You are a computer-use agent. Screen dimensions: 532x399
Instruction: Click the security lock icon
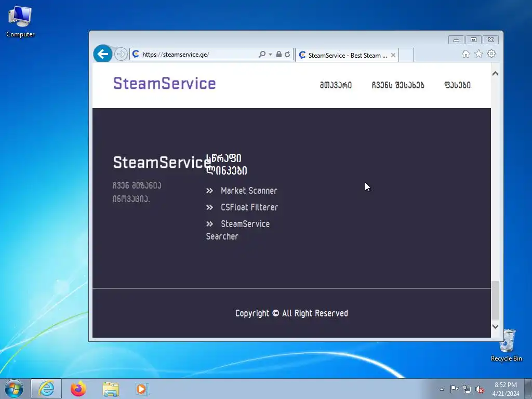(x=278, y=54)
